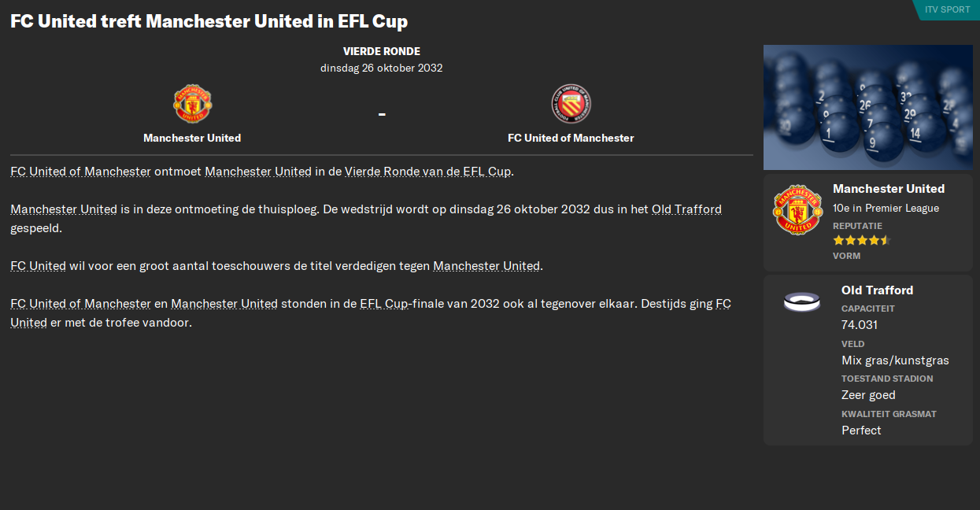
Task: Open the numbered draw balls image panel
Action: click(x=867, y=106)
